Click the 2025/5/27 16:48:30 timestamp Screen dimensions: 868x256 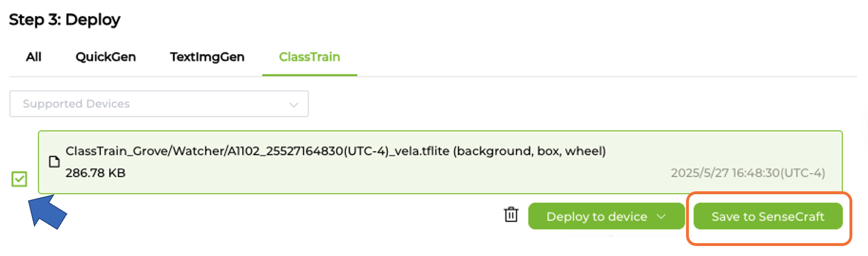point(747,173)
